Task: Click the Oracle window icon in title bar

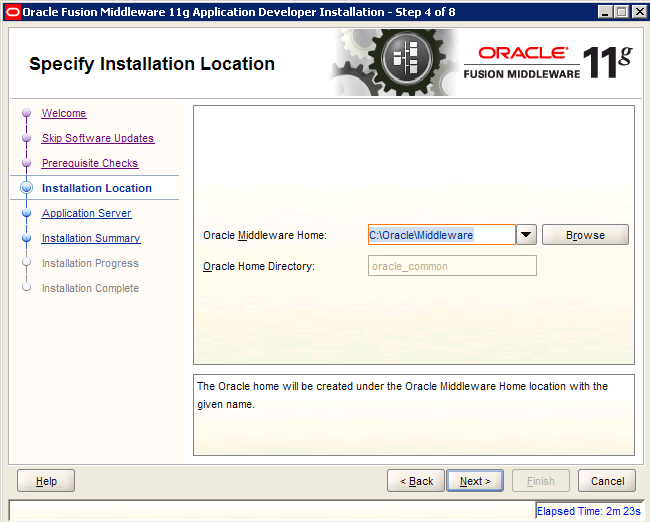Action: pyautogui.click(x=12, y=12)
